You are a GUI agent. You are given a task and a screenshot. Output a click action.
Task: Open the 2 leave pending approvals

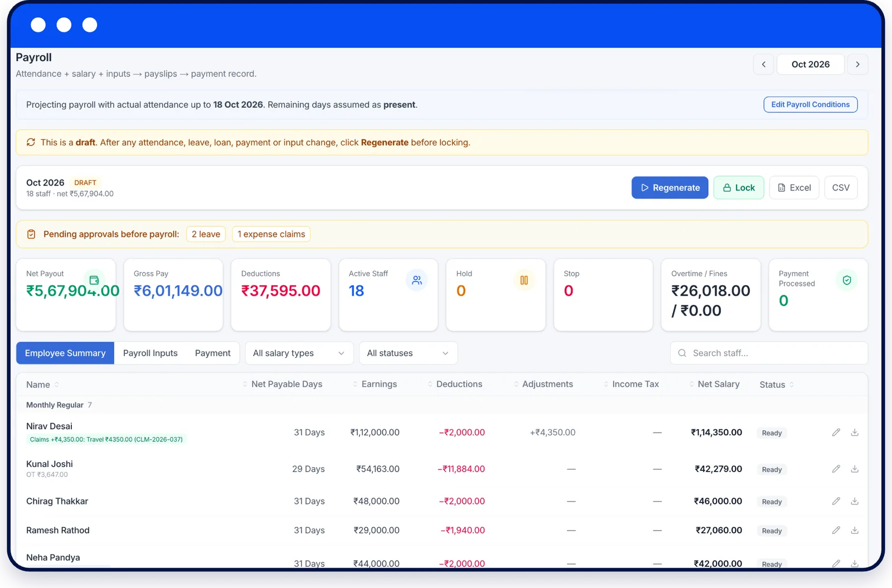[206, 234]
